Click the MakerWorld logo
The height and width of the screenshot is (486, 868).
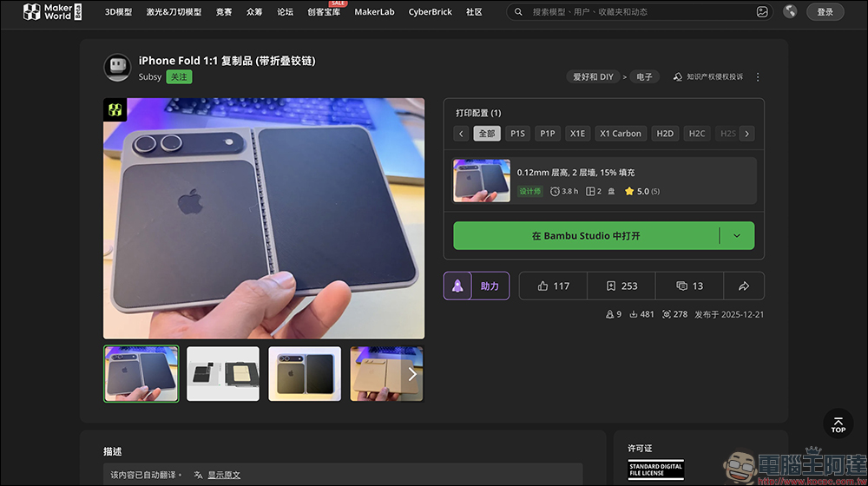(x=52, y=11)
